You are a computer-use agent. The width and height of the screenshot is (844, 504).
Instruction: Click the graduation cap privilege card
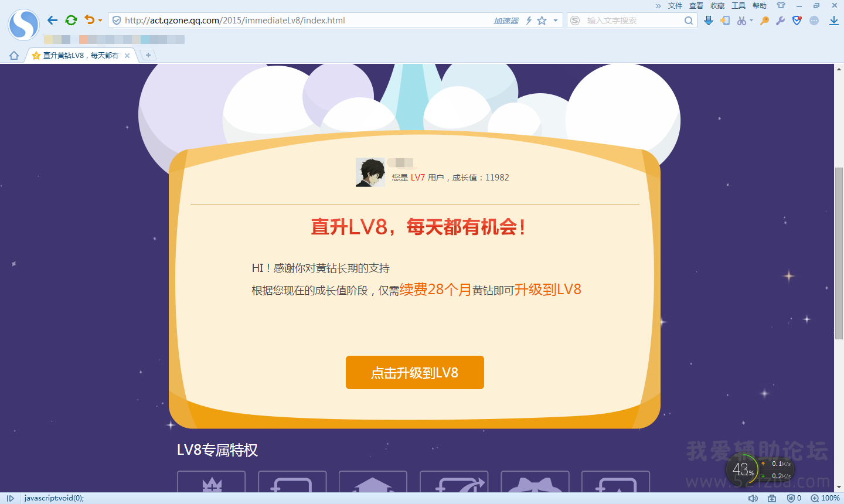(x=373, y=482)
